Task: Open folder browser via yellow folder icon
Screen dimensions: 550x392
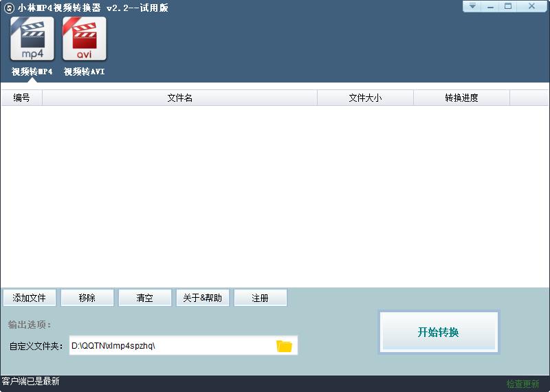Action: pyautogui.click(x=284, y=346)
